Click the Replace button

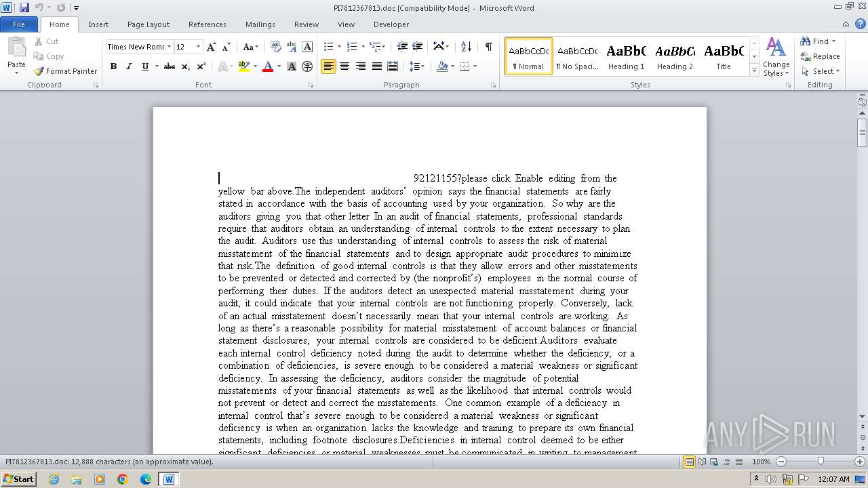tap(820, 56)
